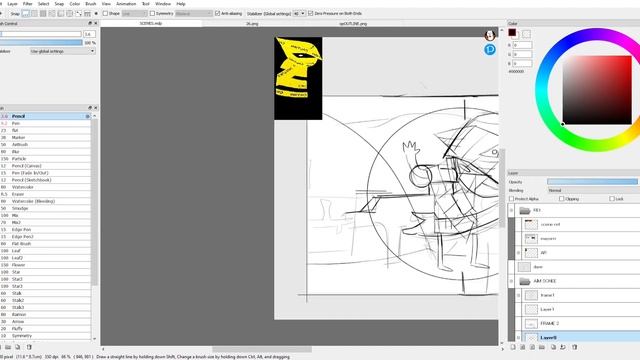Open the Symmetry mode dropdown
Image resolution: width=640 pixels, height=360 pixels.
[194, 13]
